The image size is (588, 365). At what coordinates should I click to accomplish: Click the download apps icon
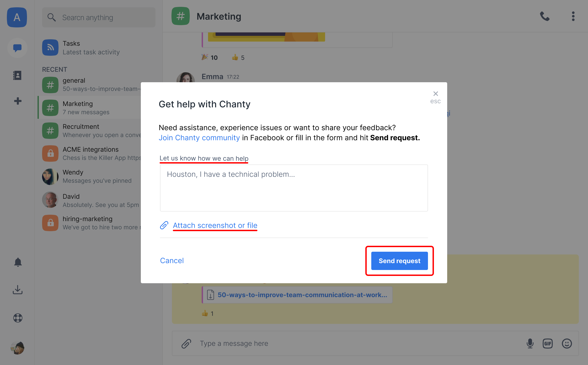point(18,290)
